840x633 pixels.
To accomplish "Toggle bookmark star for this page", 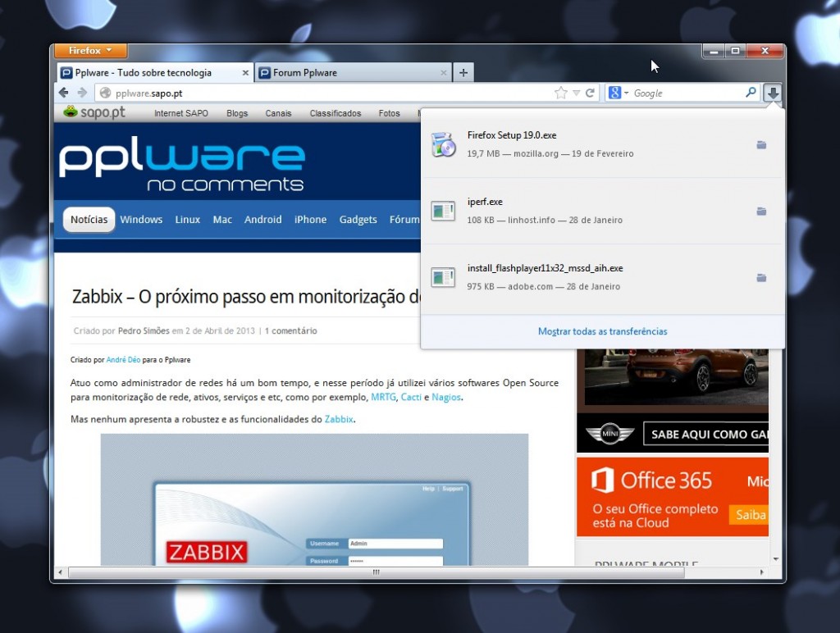I will click(x=563, y=93).
